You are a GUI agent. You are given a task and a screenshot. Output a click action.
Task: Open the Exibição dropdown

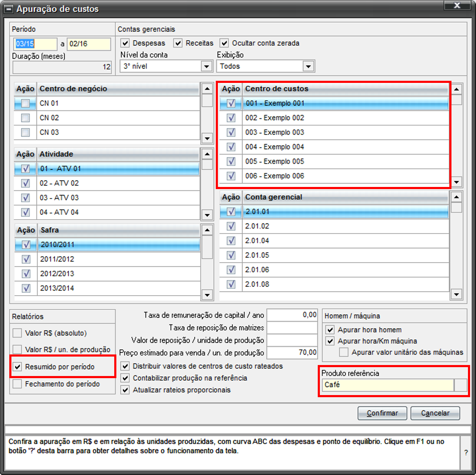tap(308, 66)
